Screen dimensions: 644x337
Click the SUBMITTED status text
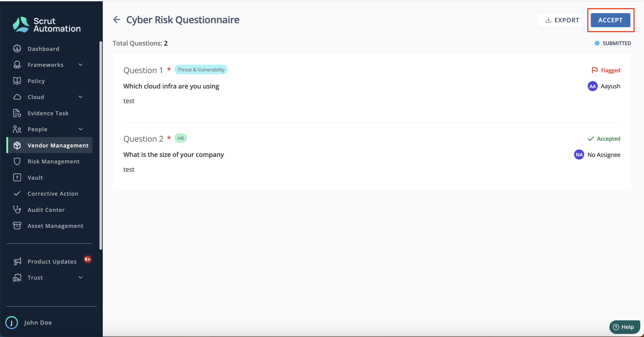click(x=617, y=43)
